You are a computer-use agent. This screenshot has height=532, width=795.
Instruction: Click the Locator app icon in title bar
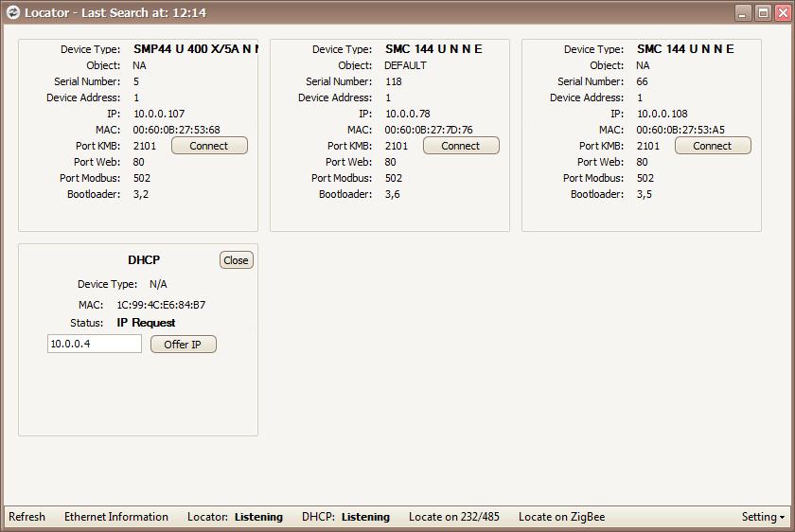(12, 12)
